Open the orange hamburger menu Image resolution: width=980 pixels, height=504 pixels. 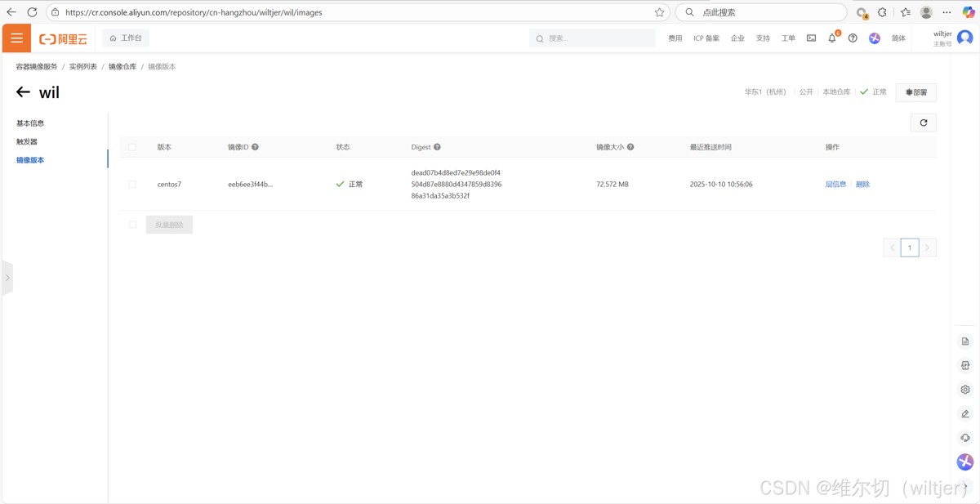point(16,38)
